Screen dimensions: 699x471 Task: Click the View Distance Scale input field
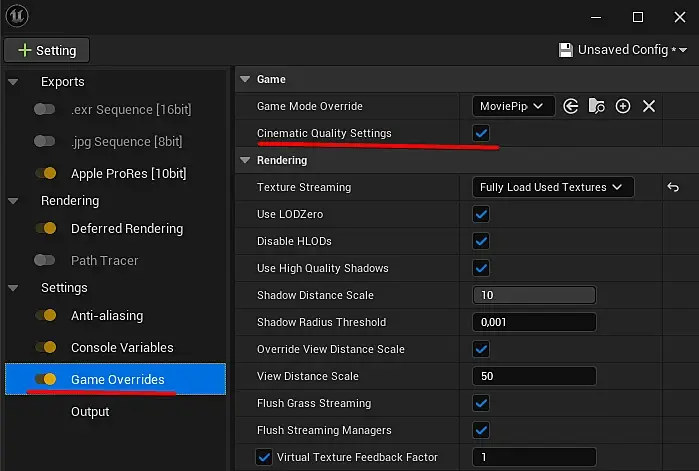coord(534,376)
